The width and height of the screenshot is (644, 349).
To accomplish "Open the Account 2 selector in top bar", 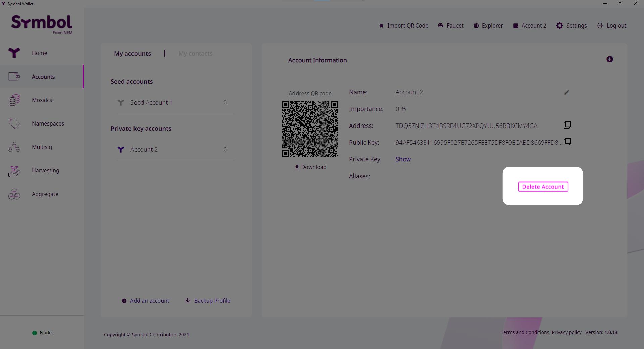I will 529,26.
